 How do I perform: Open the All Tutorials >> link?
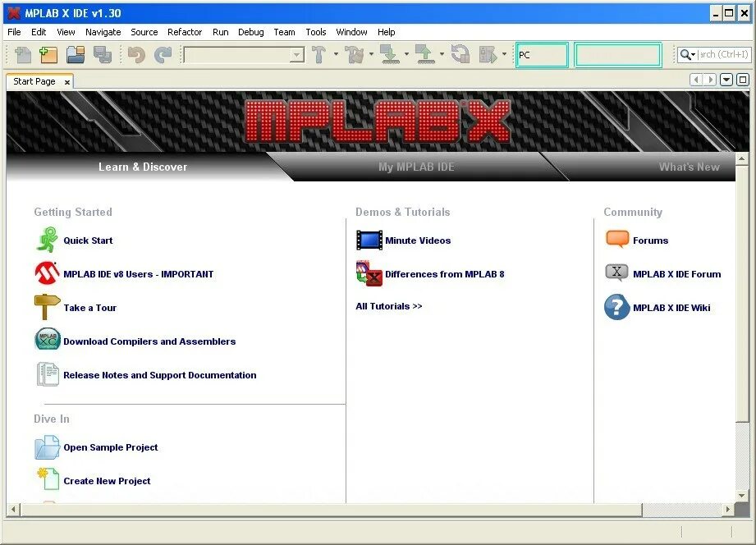[388, 306]
